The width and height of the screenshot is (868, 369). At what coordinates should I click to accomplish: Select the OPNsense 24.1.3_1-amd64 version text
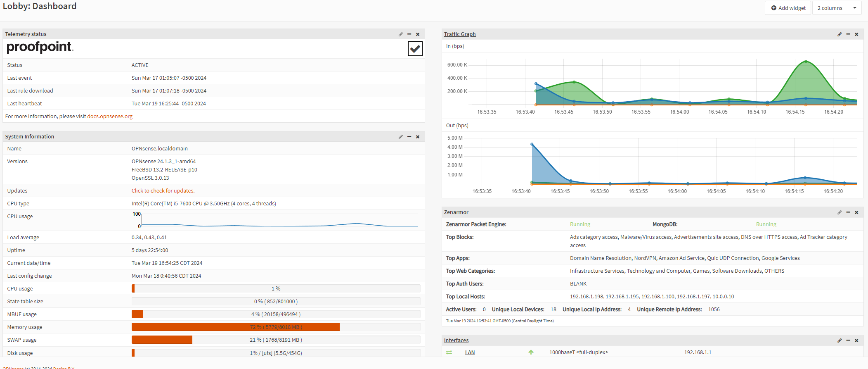tap(164, 162)
